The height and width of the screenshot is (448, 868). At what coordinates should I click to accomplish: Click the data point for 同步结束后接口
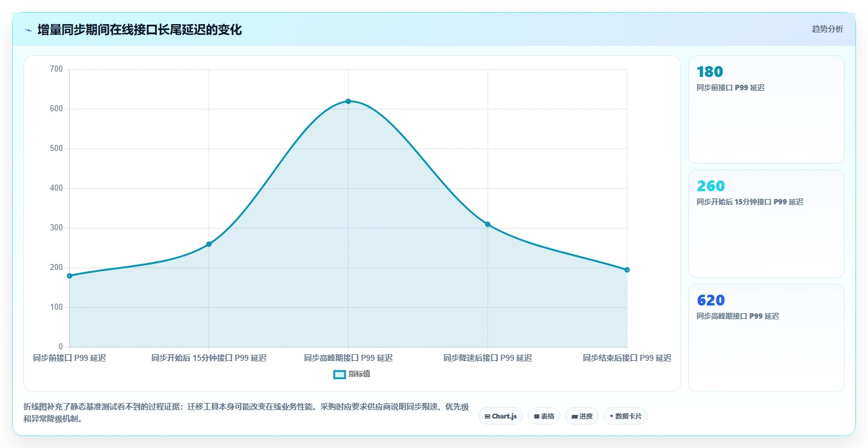point(627,270)
